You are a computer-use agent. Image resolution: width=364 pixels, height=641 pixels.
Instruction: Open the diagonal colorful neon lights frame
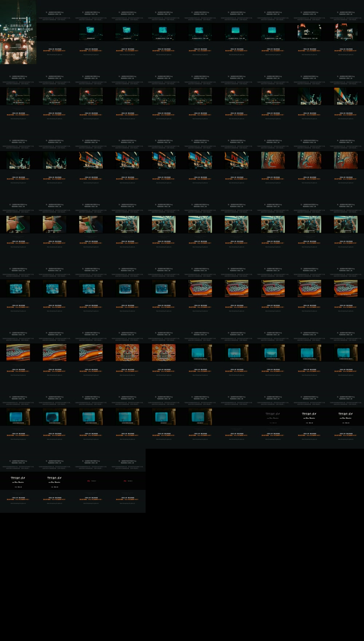click(346, 96)
